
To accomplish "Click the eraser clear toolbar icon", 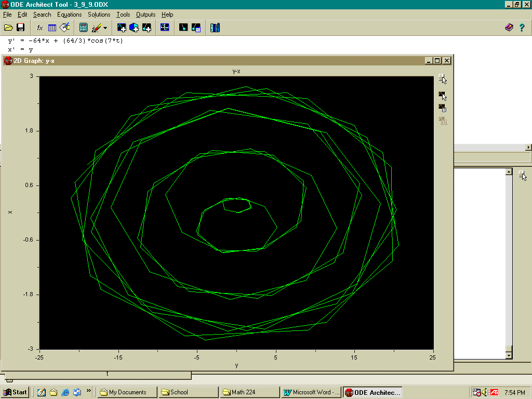I will click(x=96, y=28).
